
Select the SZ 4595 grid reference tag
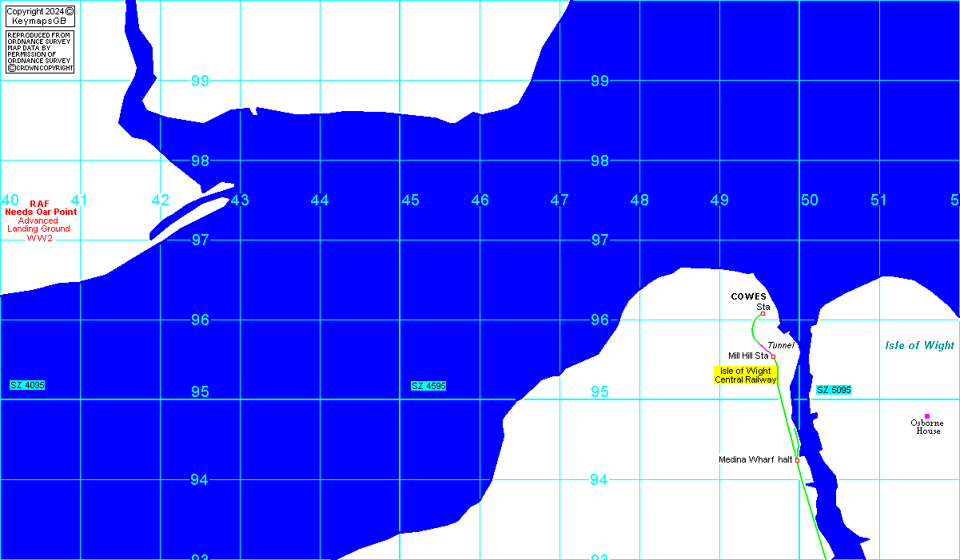coord(428,386)
